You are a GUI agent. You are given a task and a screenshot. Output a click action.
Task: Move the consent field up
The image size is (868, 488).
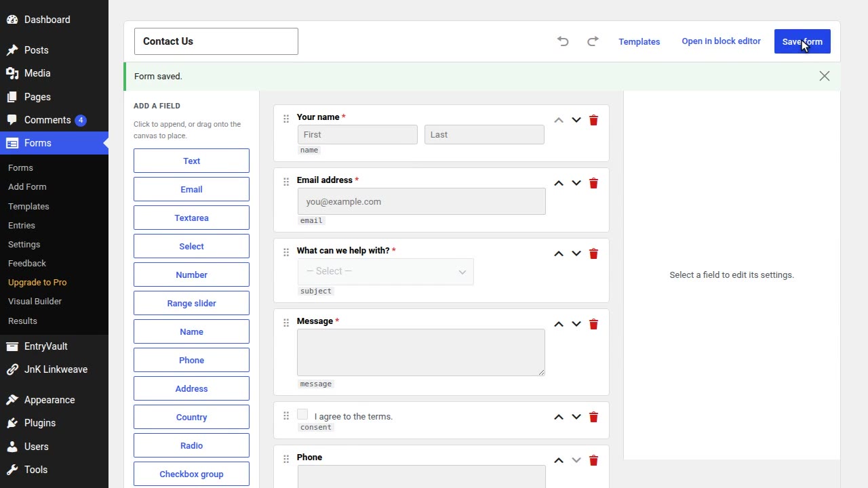click(x=559, y=417)
